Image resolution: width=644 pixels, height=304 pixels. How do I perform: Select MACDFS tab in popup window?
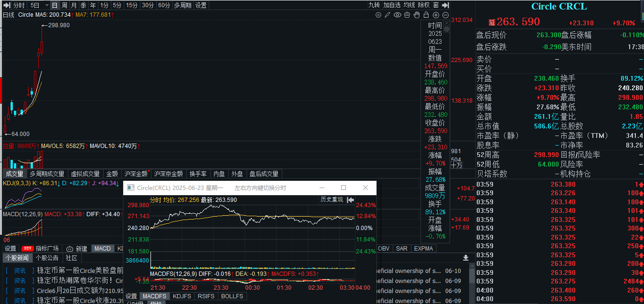point(155,296)
